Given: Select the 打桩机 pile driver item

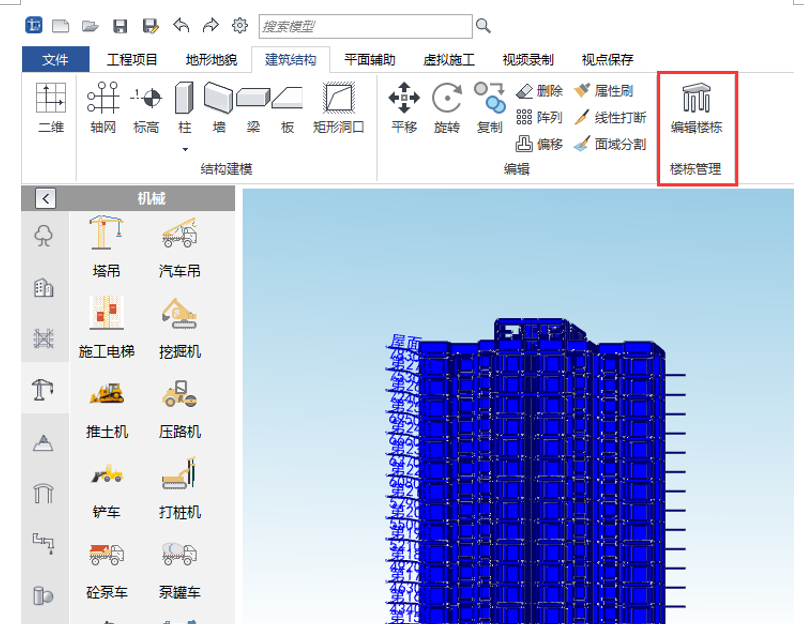Looking at the screenshot, I should coord(179,488).
